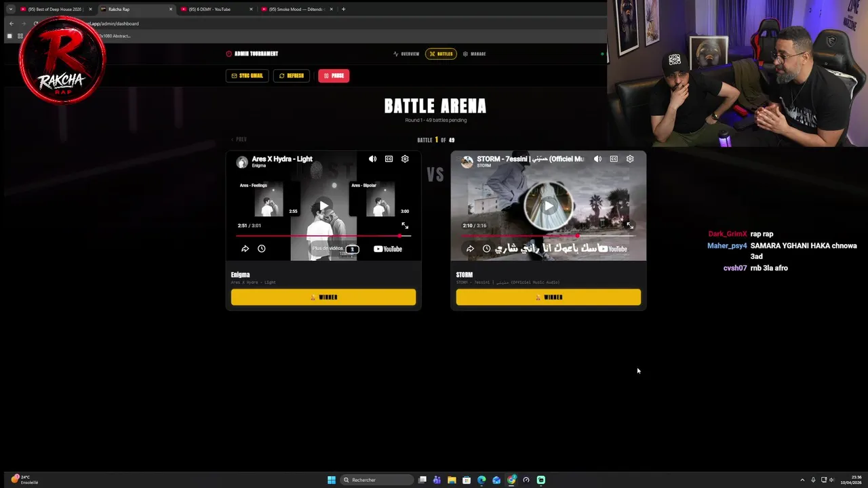Show hidden system tray icons

[x=802, y=480]
